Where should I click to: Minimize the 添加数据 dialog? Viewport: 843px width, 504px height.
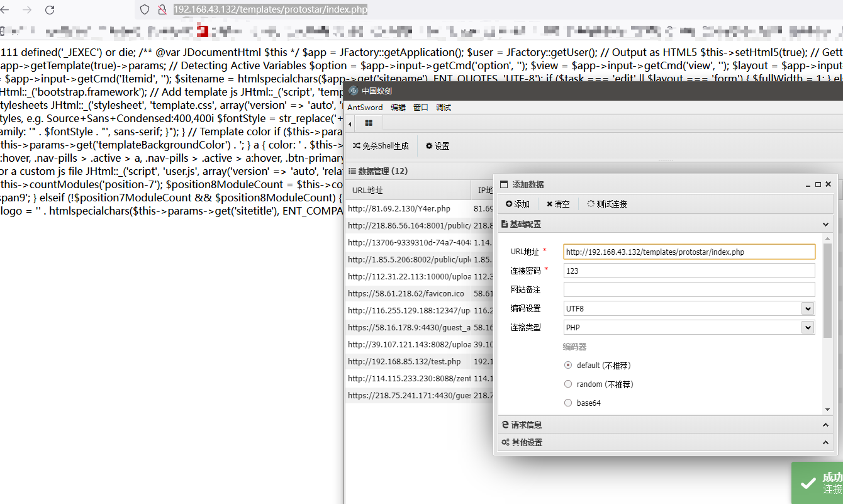click(808, 184)
